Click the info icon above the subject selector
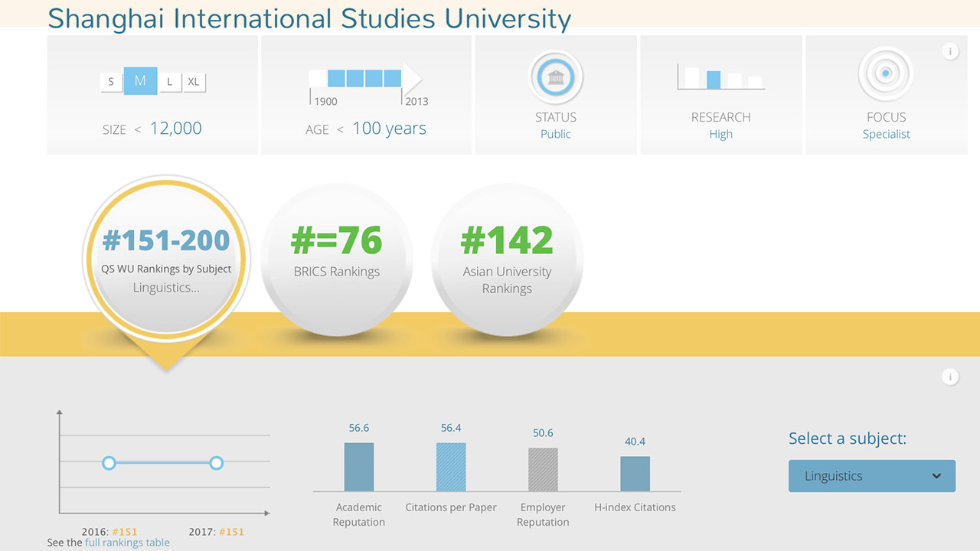This screenshot has height=551, width=980. click(949, 377)
